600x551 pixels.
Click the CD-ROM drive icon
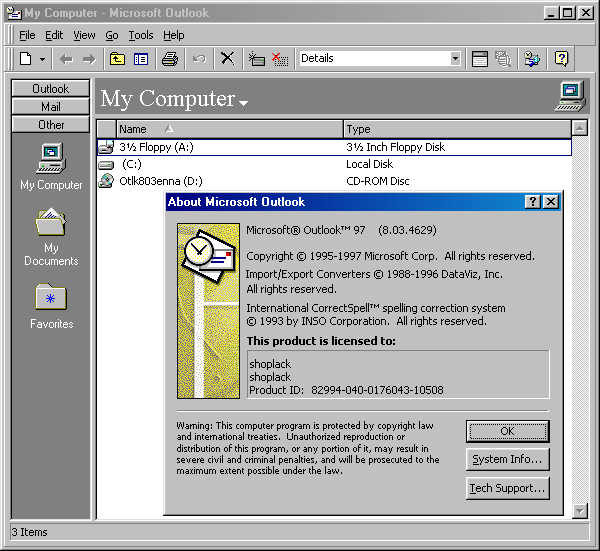[x=106, y=181]
